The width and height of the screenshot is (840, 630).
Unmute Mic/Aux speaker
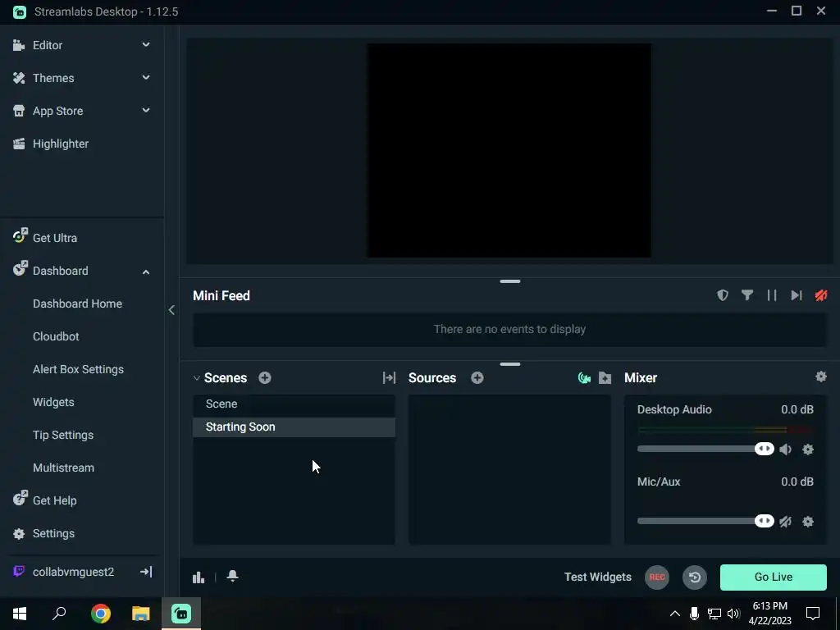pos(785,521)
